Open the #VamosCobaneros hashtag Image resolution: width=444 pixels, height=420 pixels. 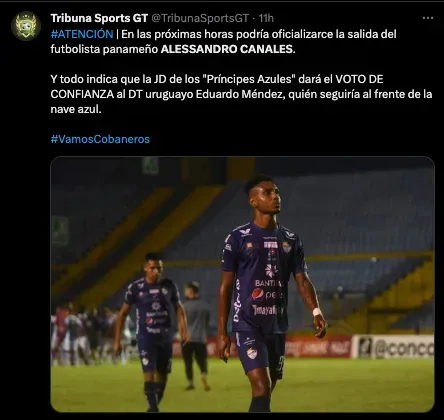point(100,139)
